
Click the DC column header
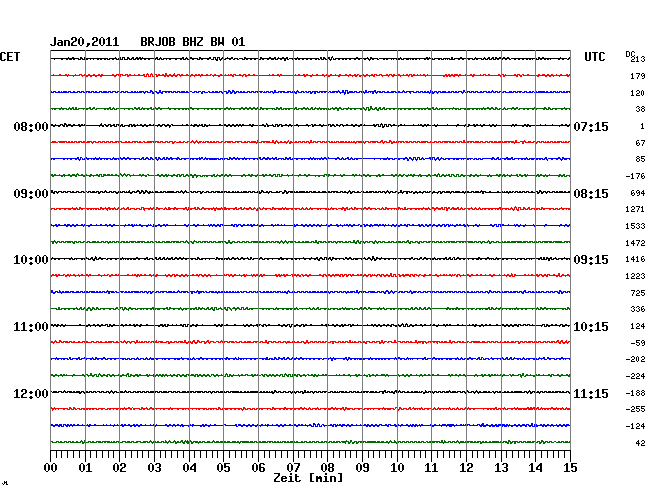pos(630,54)
